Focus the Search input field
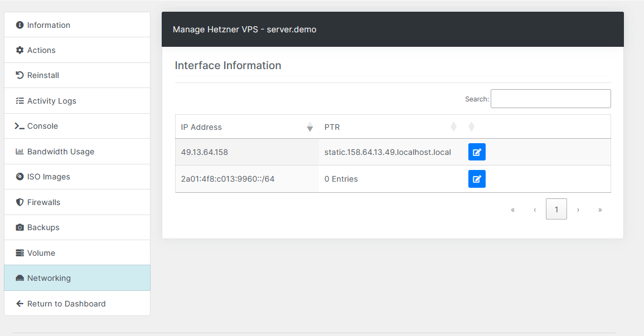The height and width of the screenshot is (336, 644). click(550, 99)
